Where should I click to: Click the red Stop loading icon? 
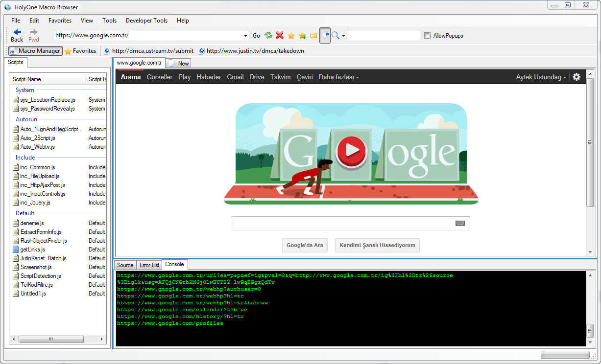click(x=280, y=35)
